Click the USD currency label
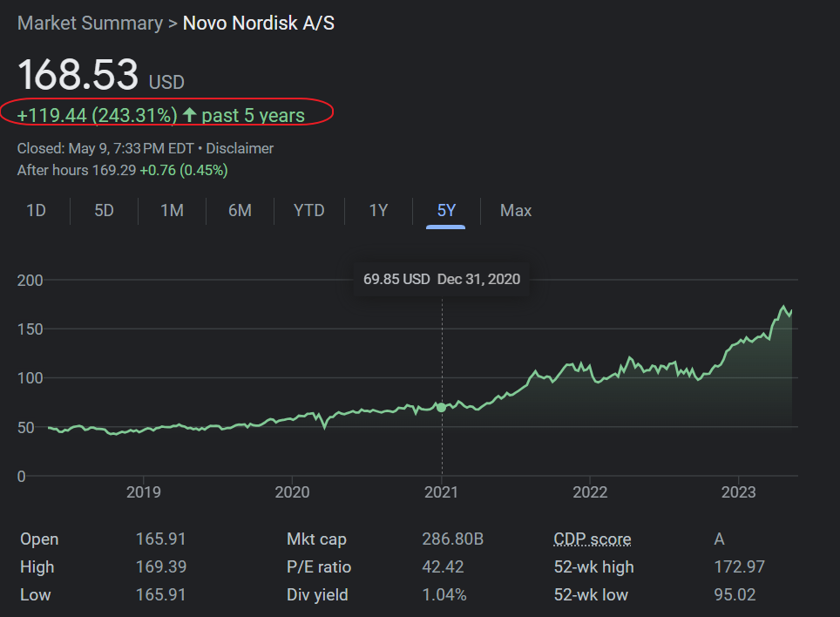The height and width of the screenshot is (617, 840). (x=166, y=82)
